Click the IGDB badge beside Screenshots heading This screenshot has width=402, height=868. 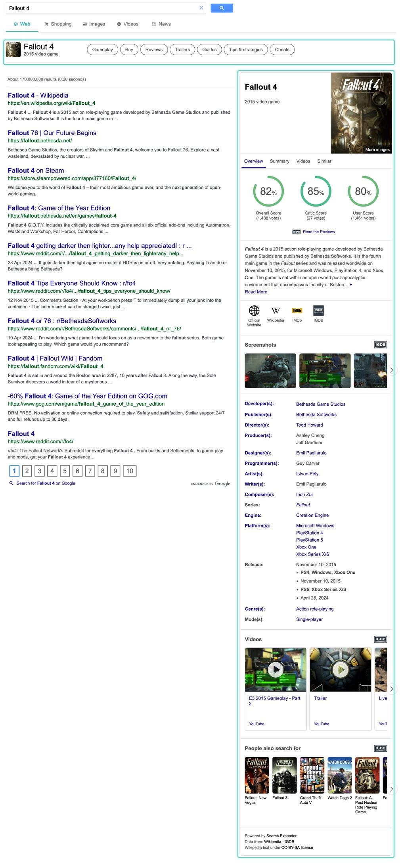click(x=380, y=345)
